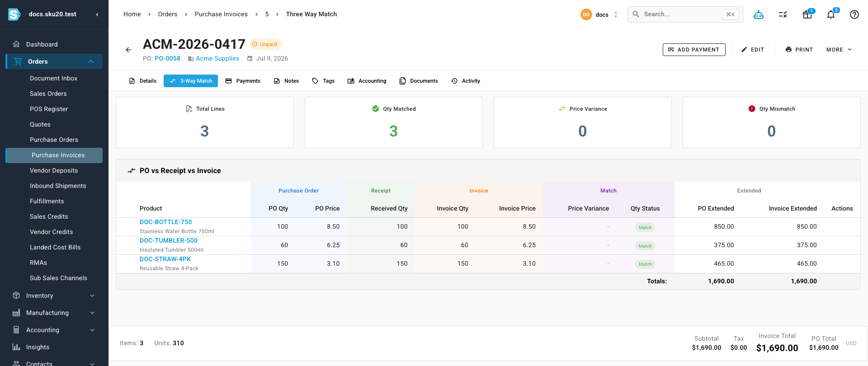Screen dimensions: 868x366
Task: Click the Accounting calculator icon in sidebar
Action: coord(16,330)
